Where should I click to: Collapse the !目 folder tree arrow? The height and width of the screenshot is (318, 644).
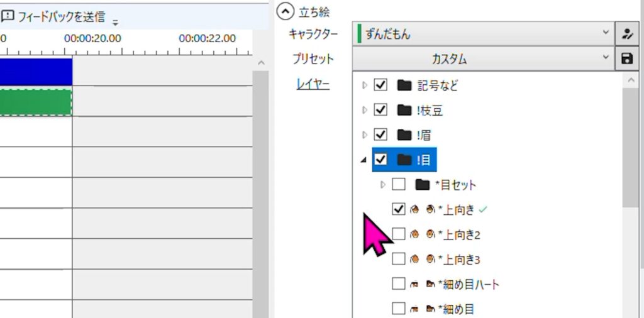point(364,160)
